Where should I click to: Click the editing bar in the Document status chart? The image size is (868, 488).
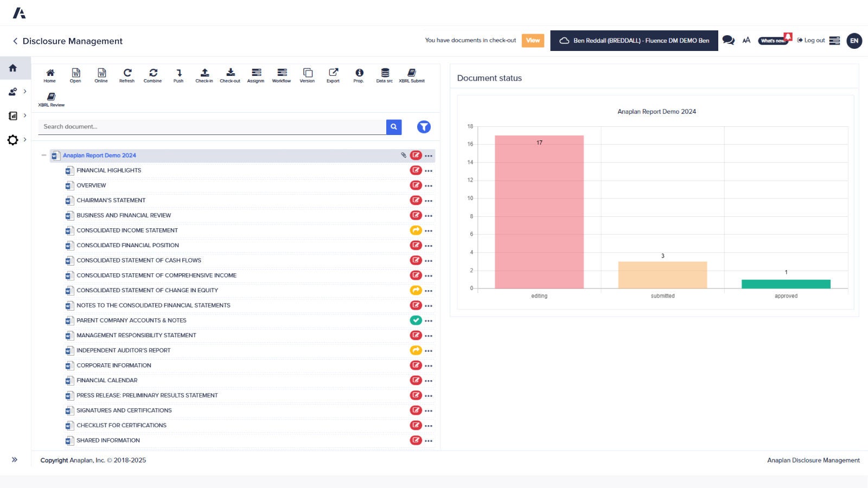click(x=539, y=211)
